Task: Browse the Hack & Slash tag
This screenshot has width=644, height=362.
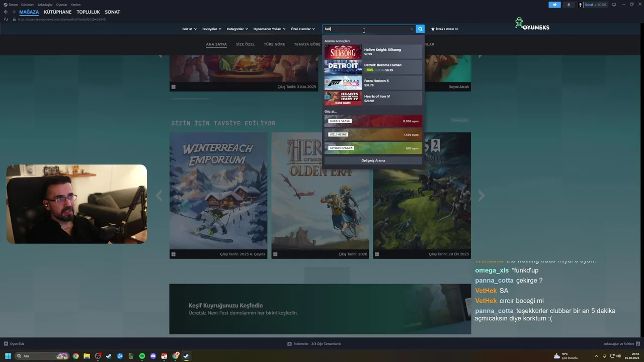Action: [x=373, y=121]
